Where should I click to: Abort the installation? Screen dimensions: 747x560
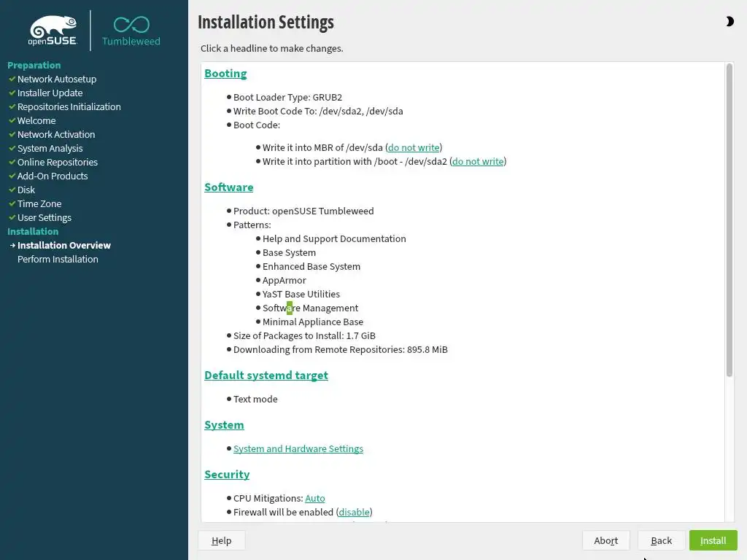click(606, 540)
